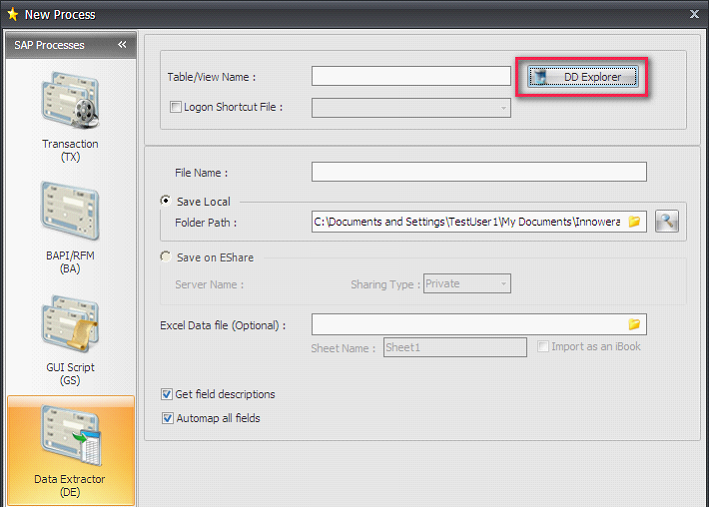Click the folder browse icon for Folder Path
The width and height of the screenshot is (710, 508).
pos(634,222)
